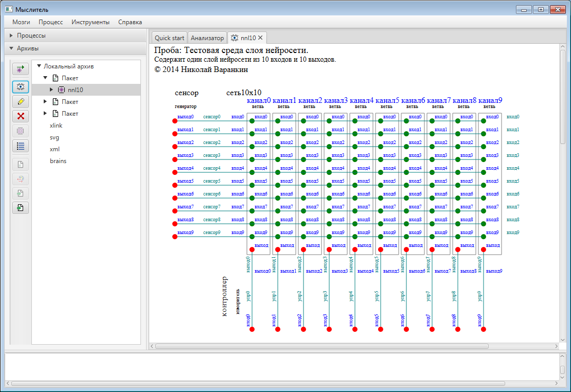Click the diagram's horizontal scrollbar thumb

tap(322, 346)
